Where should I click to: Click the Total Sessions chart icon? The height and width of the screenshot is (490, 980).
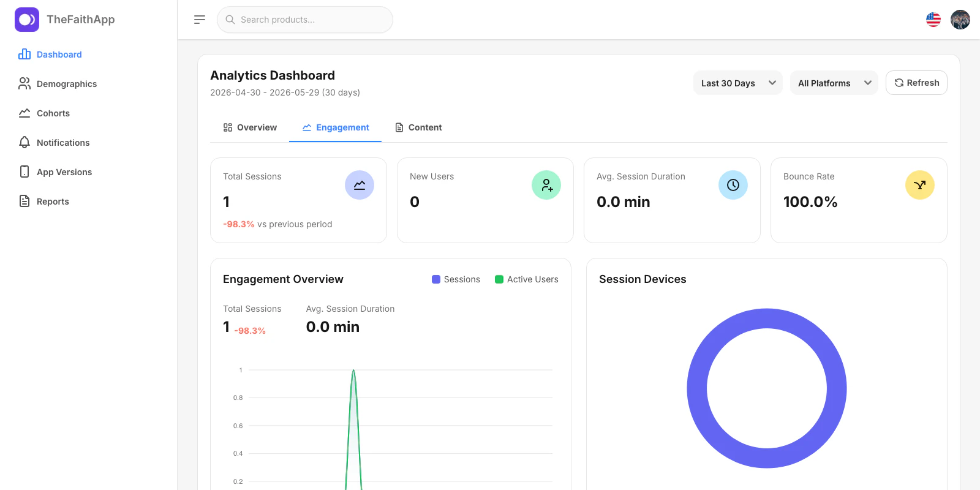[x=360, y=185]
